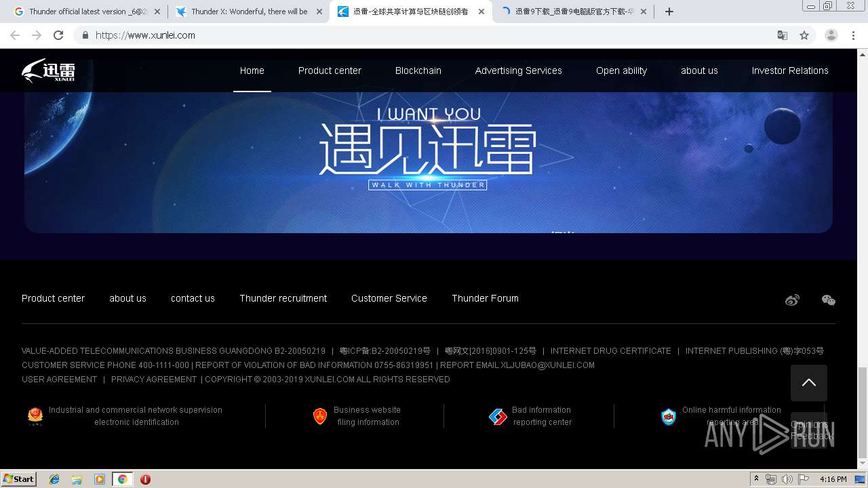Open the Open ability navigation item
Viewport: 868px width, 488px height.
tap(621, 70)
